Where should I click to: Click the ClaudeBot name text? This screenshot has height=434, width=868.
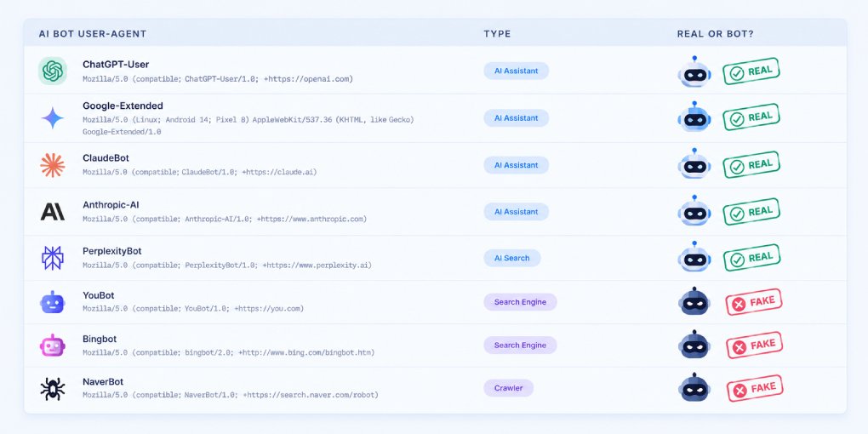[106, 158]
